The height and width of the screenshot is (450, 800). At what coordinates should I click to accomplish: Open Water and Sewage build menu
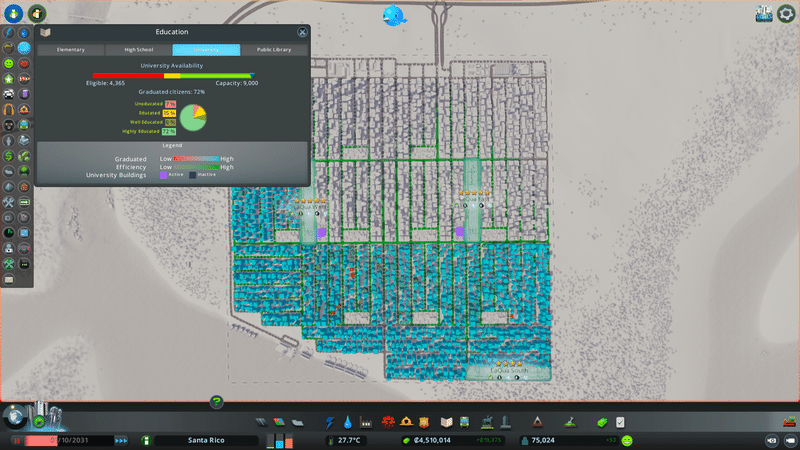[x=347, y=422]
